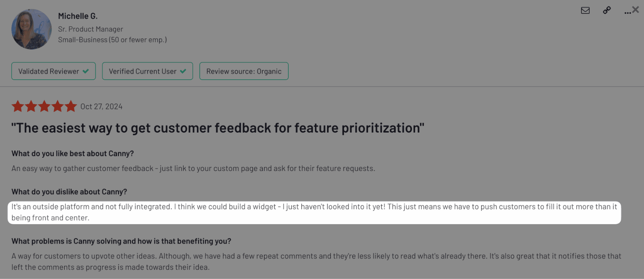Screen dimensions: 644x279
Task: Toggle the Review source: Organic badge
Action: coord(244,71)
